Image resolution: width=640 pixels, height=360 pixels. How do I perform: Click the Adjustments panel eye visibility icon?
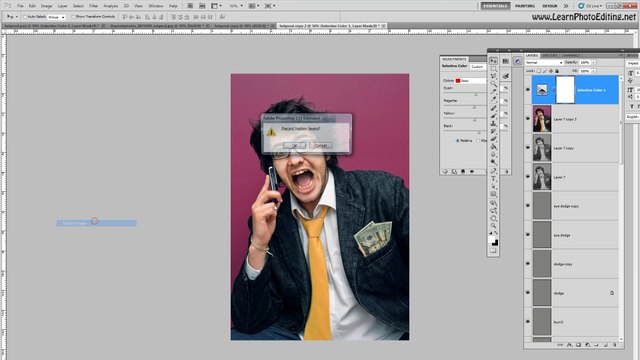point(472,171)
